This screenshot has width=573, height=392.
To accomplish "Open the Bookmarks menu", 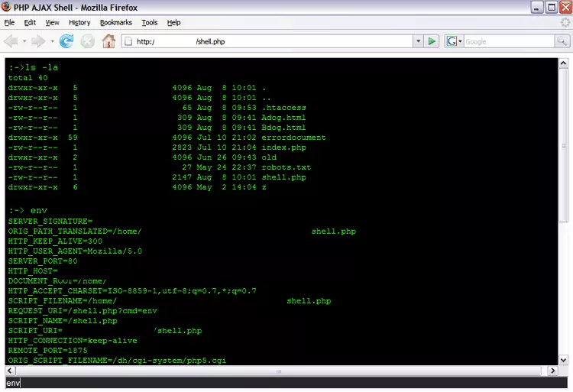I will click(115, 22).
